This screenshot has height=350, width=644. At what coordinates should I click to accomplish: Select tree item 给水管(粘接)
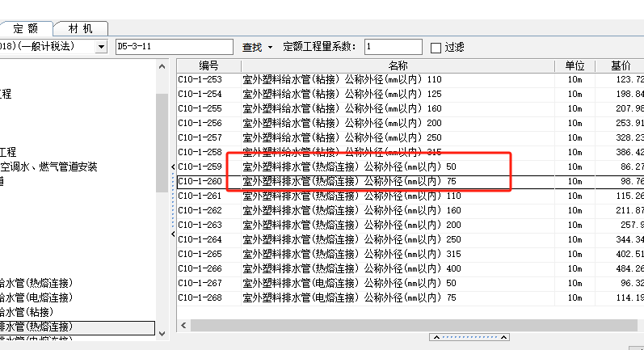27,312
